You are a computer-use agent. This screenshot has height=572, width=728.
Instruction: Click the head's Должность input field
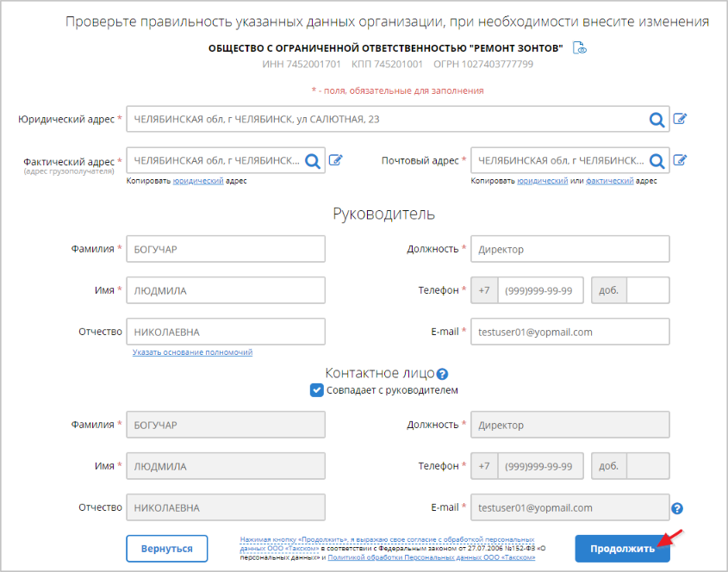(x=569, y=249)
